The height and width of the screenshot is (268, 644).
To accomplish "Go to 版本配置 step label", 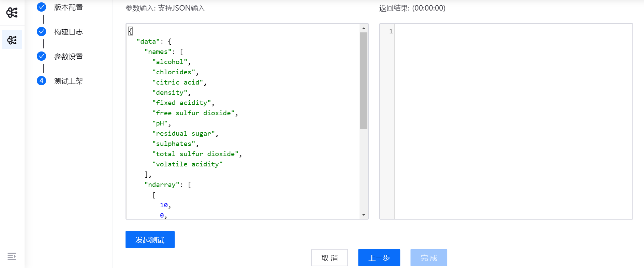I will pyautogui.click(x=69, y=7).
